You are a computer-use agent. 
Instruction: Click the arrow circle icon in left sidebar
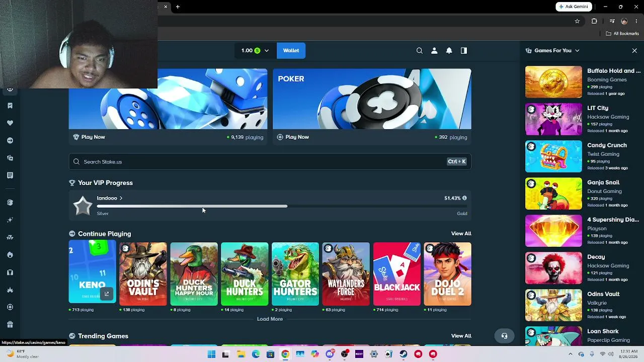[10, 140]
